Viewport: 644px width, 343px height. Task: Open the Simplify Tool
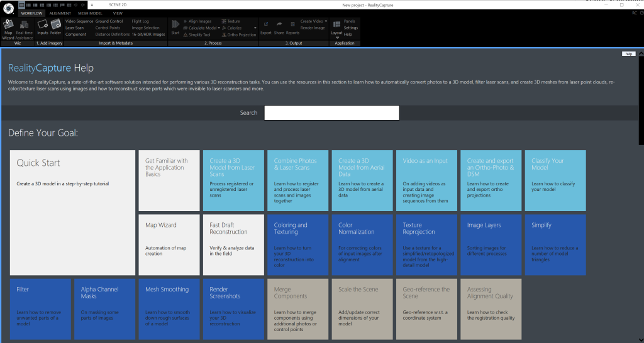click(196, 35)
